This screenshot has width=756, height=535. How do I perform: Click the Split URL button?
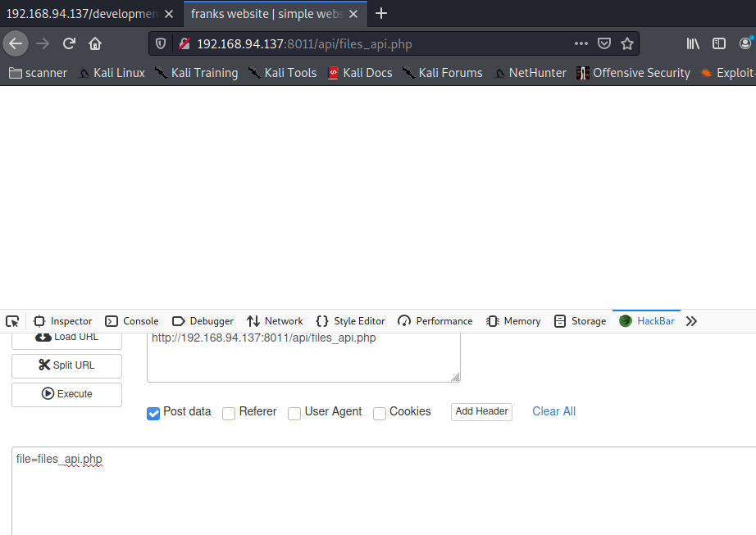66,365
